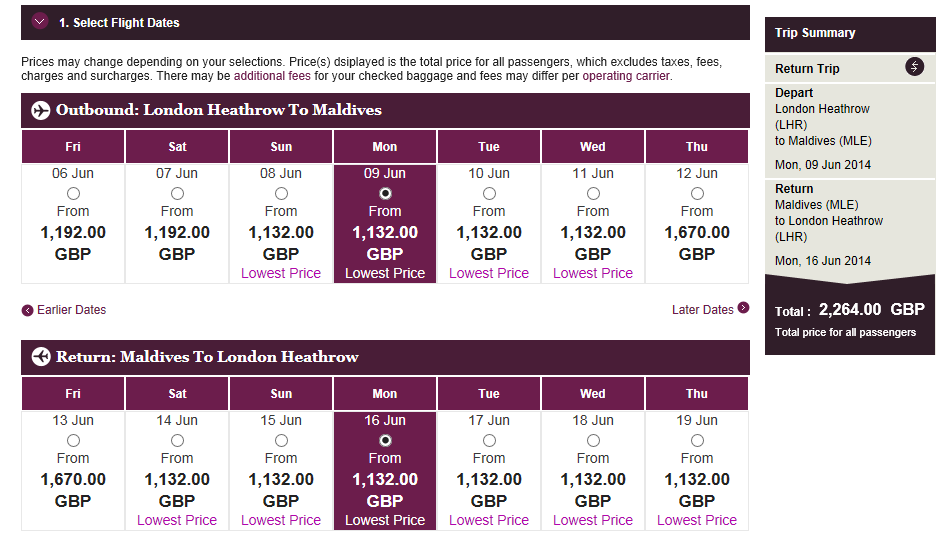Image resolution: width=946 pixels, height=544 pixels.
Task: Open the additional fees link
Action: pos(272,76)
